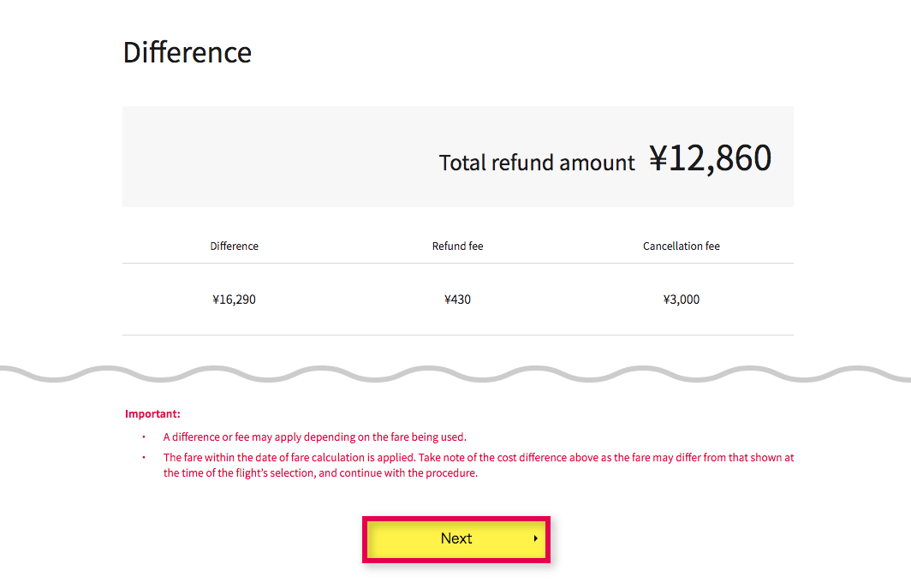Click the Next label text inside button

click(x=456, y=538)
